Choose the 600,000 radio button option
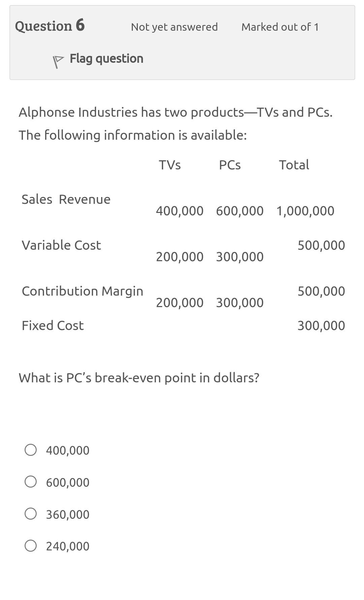 pos(31,482)
